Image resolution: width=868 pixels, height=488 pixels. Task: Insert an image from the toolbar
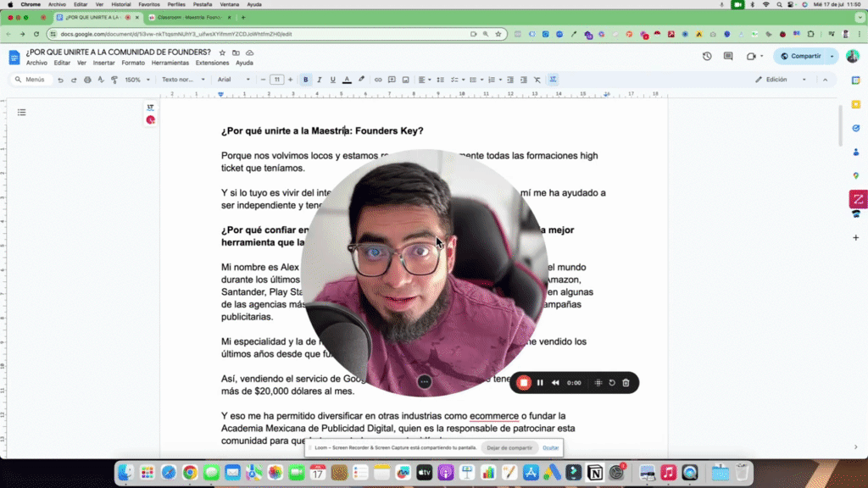tap(406, 80)
